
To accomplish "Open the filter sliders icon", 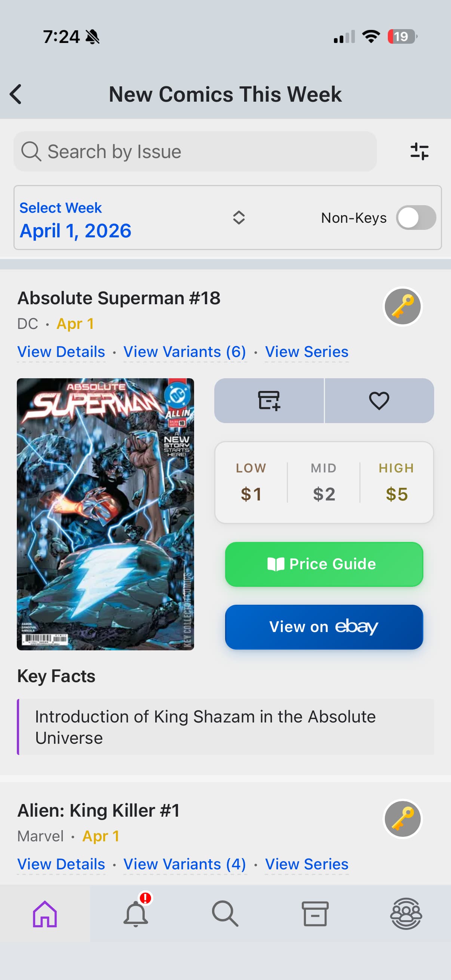I will (419, 151).
